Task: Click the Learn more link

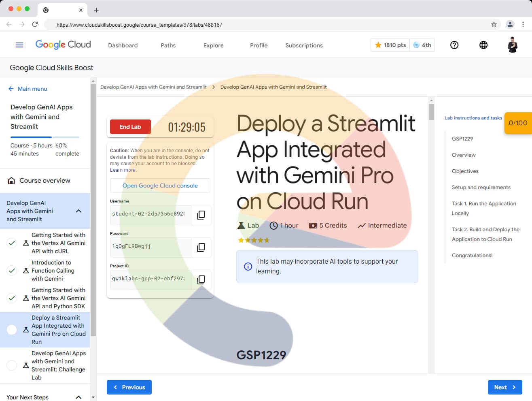Action: click(x=123, y=170)
